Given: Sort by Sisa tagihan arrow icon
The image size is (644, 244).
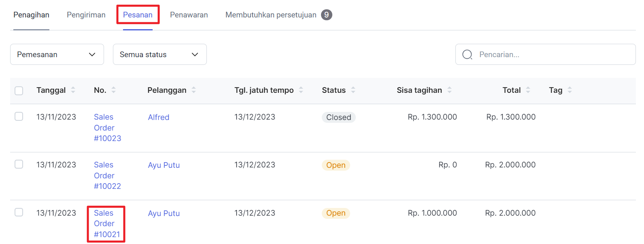Looking at the screenshot, I should tap(449, 90).
